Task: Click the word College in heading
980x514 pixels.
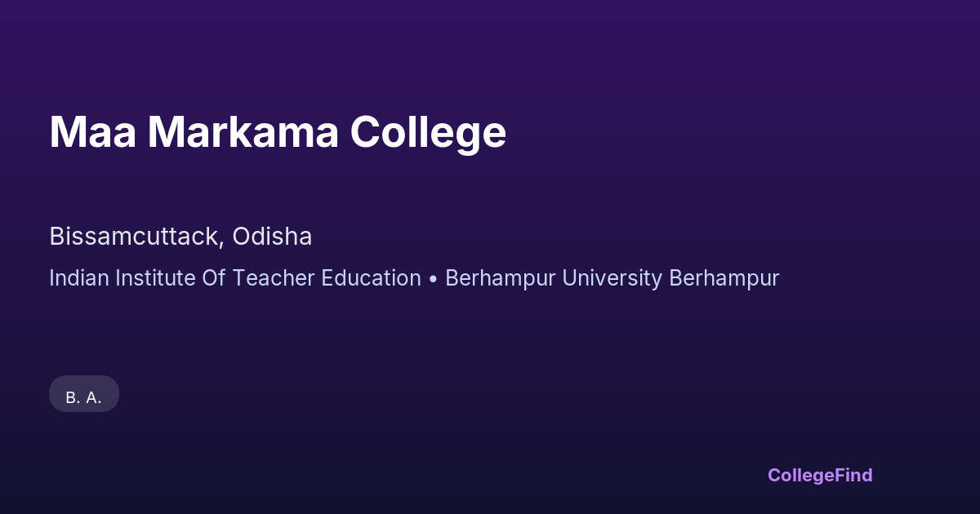Action: (429, 134)
